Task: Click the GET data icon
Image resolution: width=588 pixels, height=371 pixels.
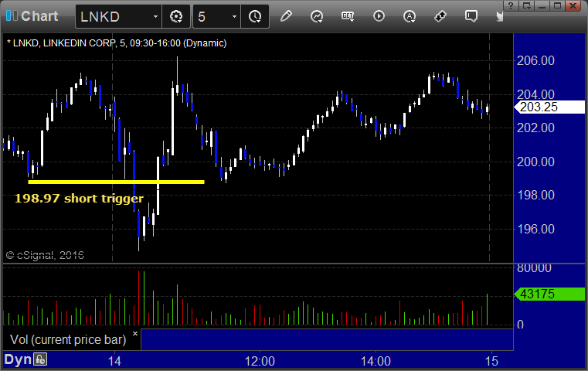Action: pos(348,16)
